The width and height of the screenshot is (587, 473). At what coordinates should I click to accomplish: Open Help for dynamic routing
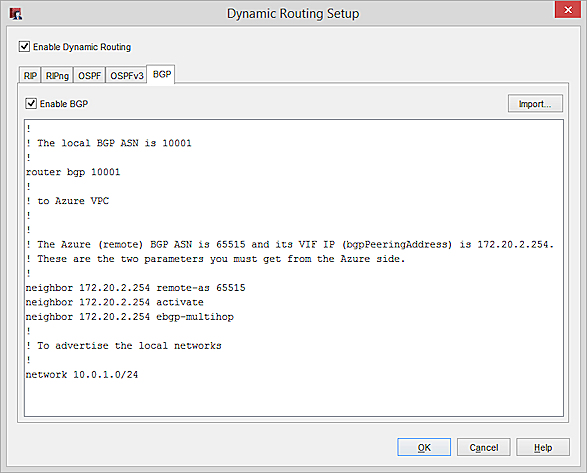(543, 447)
